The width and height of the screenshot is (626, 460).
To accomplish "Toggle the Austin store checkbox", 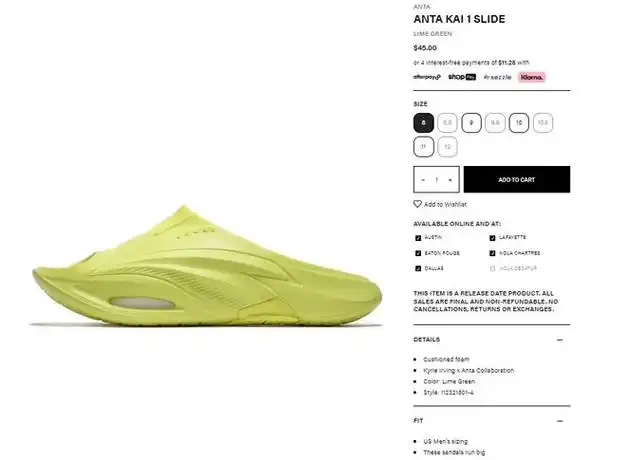I will 418,238.
